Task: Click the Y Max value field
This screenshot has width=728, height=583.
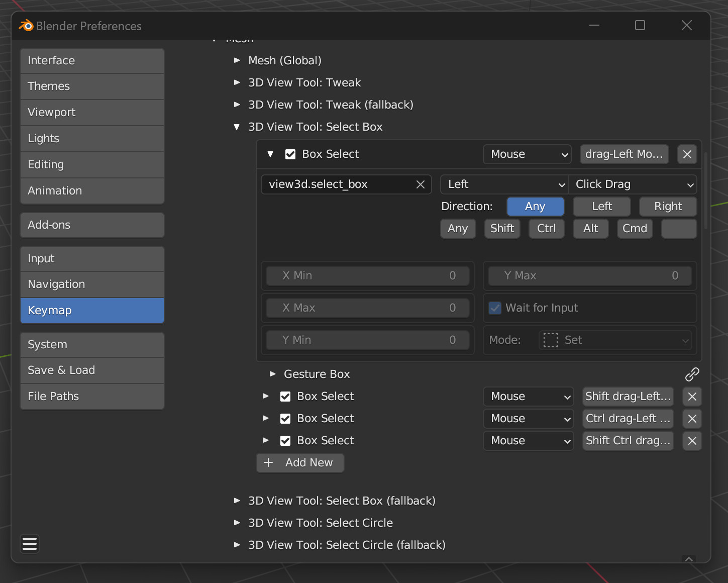Action: point(590,276)
